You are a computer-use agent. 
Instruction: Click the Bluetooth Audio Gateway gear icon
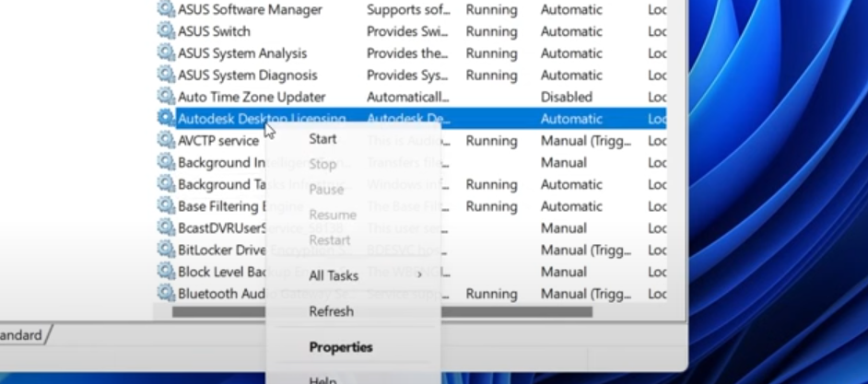pyautogui.click(x=166, y=293)
